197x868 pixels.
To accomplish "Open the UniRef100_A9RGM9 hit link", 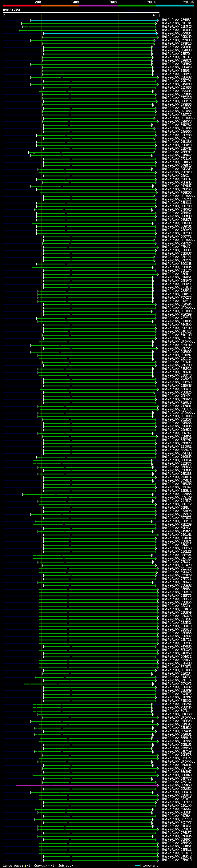I will pyautogui.click(x=177, y=37).
